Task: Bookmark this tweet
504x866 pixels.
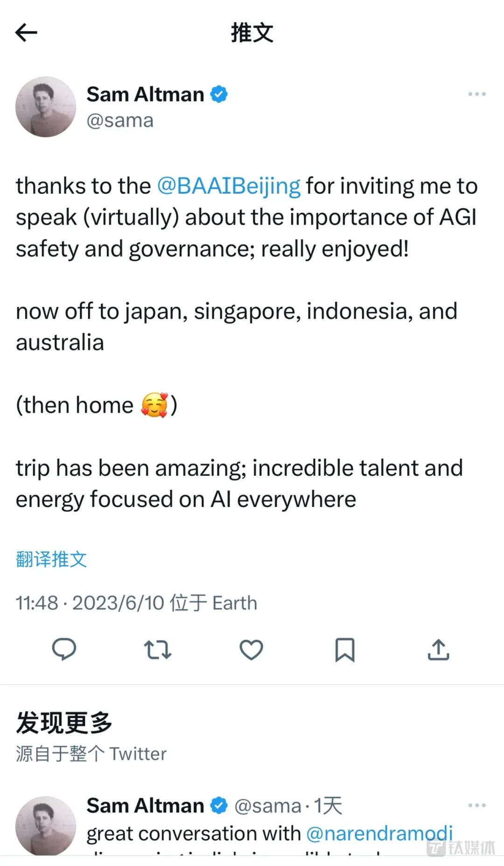Action: click(x=345, y=650)
